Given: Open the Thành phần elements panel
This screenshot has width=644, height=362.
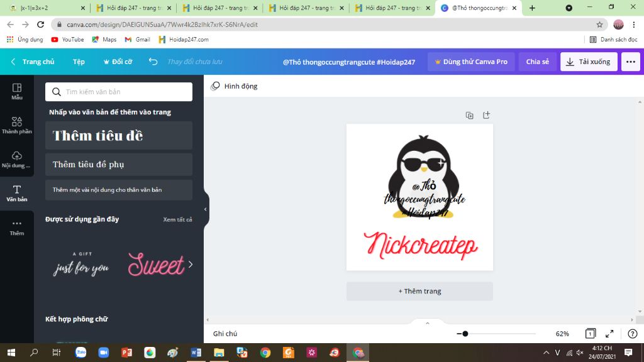Looking at the screenshot, I should click(17, 126).
